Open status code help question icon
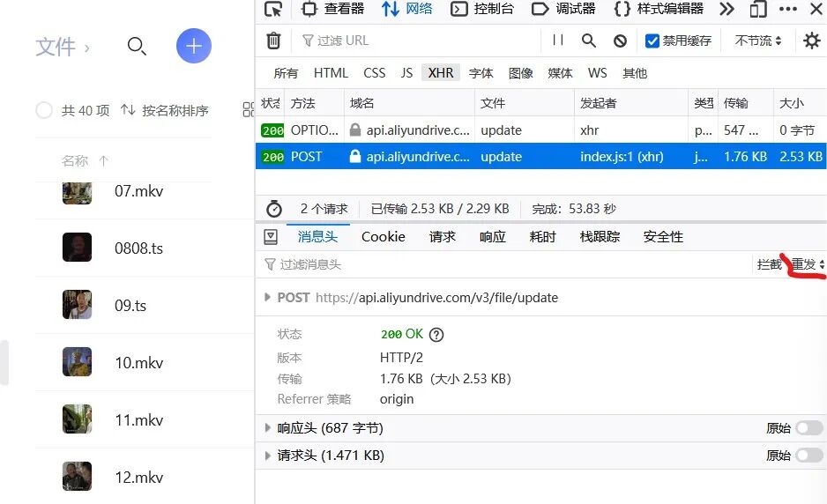 point(436,334)
